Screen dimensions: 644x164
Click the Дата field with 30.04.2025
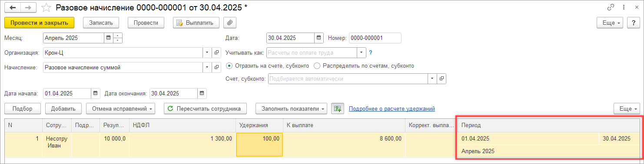[290, 38]
